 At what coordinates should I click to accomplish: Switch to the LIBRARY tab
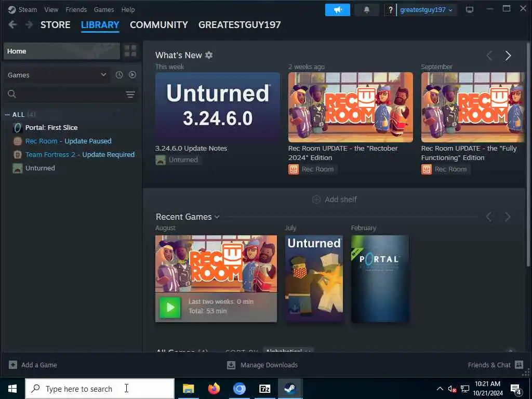point(100,25)
